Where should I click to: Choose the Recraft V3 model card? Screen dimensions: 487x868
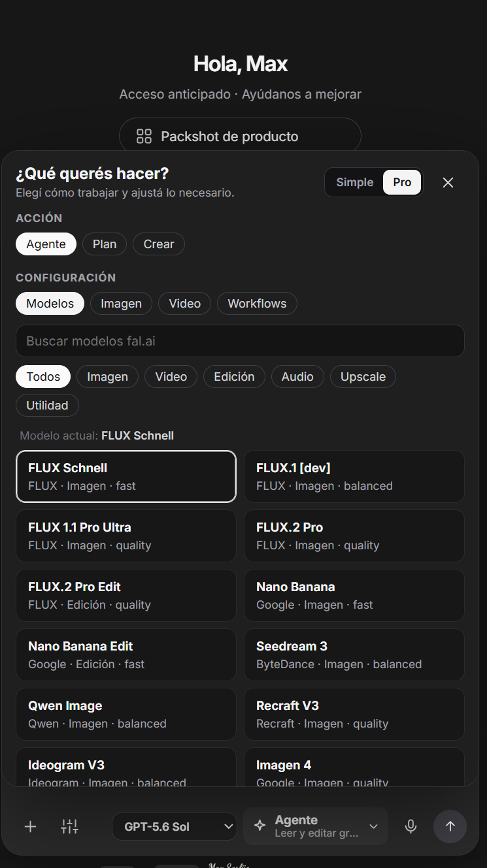[x=354, y=715]
